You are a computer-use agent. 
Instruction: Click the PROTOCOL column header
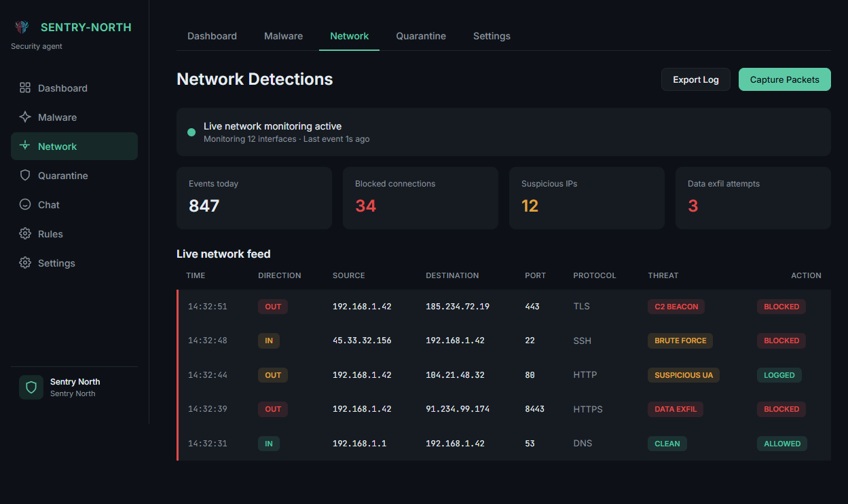coord(594,275)
